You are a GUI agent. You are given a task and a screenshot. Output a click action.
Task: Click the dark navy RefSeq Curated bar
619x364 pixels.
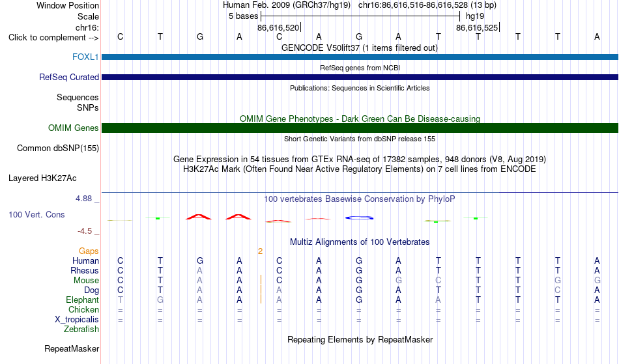[360, 77]
